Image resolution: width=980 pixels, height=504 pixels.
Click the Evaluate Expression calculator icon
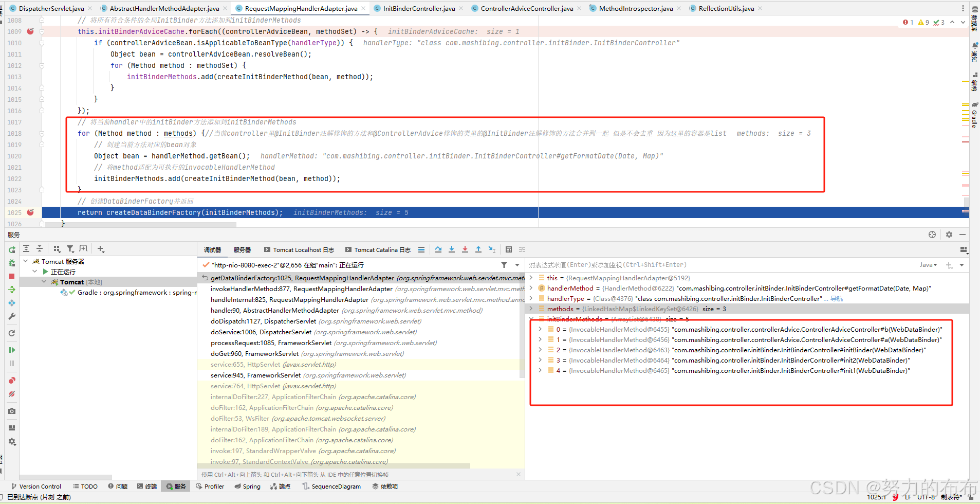coord(509,249)
